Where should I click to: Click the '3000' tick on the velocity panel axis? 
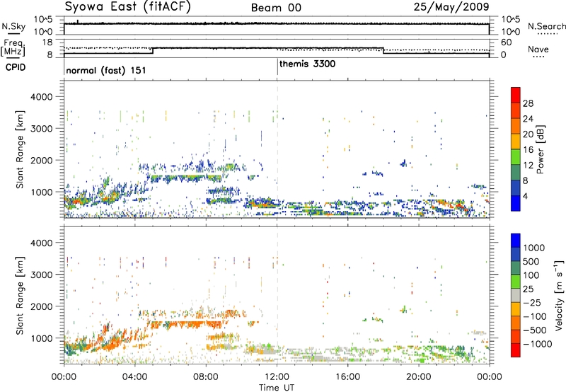coord(41,275)
